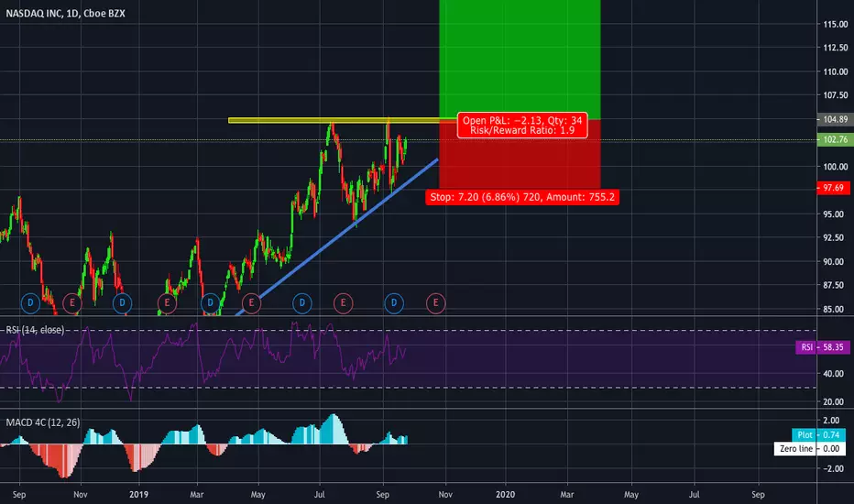Click the 2019 label on the time axis

(x=139, y=495)
